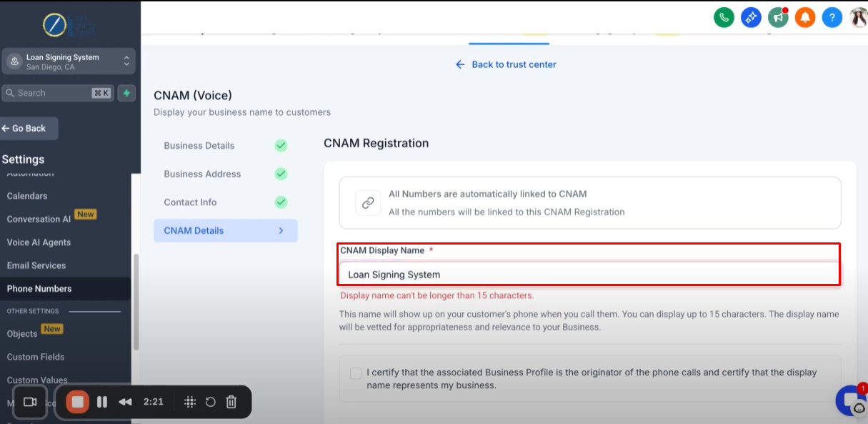Click the blue question mark help icon
This screenshot has height=424, width=868.
(832, 17)
